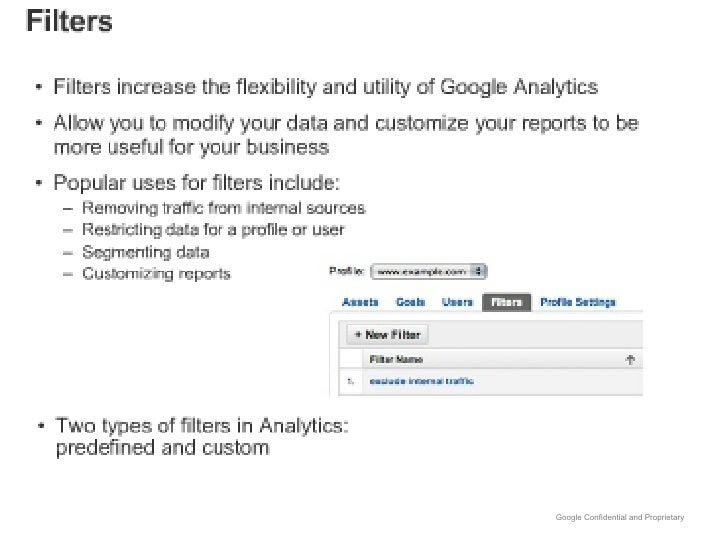Viewport: 728px width, 546px height.
Task: Switch to the Assets tab
Action: [x=360, y=302]
